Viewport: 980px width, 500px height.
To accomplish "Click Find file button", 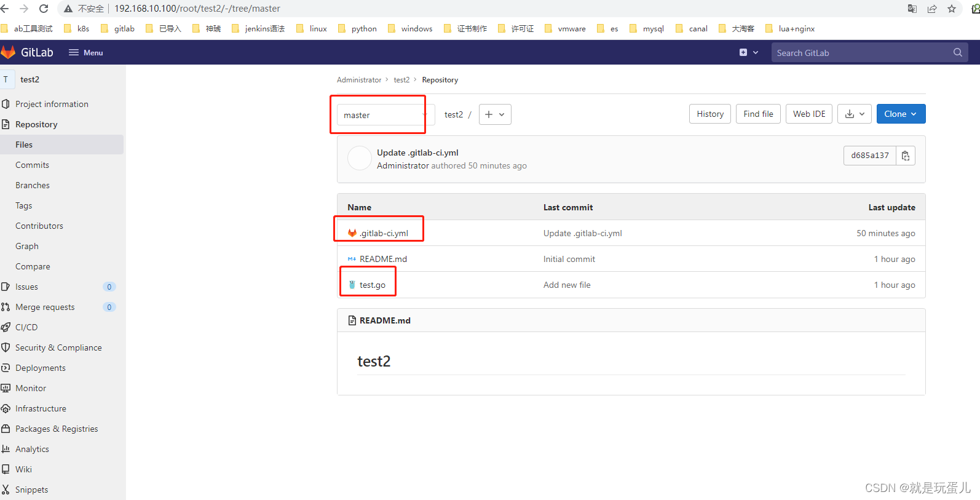I will [758, 114].
